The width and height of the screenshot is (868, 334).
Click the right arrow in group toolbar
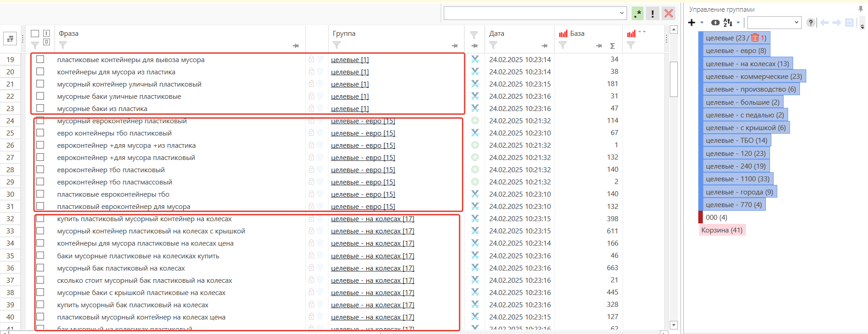pyautogui.click(x=837, y=23)
